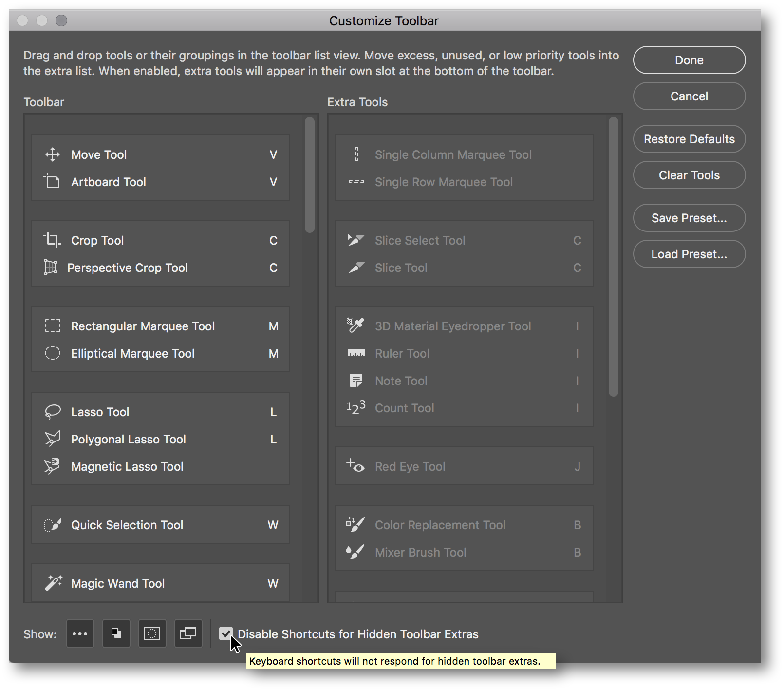Click the Lasso Tool icon
This screenshot has width=784, height=691.
pos(53,411)
